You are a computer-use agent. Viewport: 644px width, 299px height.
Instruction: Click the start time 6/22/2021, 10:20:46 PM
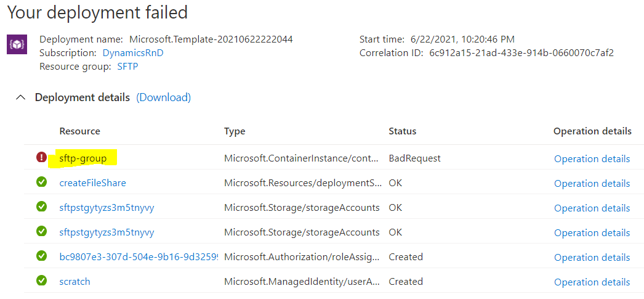462,39
